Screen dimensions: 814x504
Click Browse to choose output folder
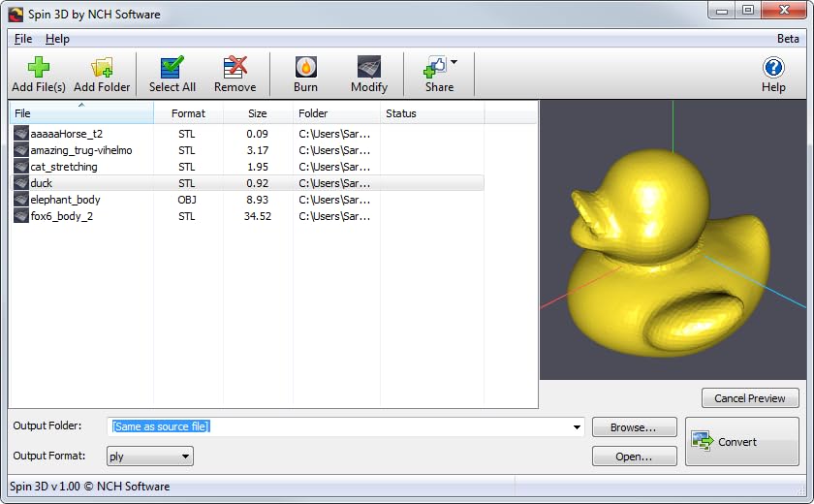633,427
